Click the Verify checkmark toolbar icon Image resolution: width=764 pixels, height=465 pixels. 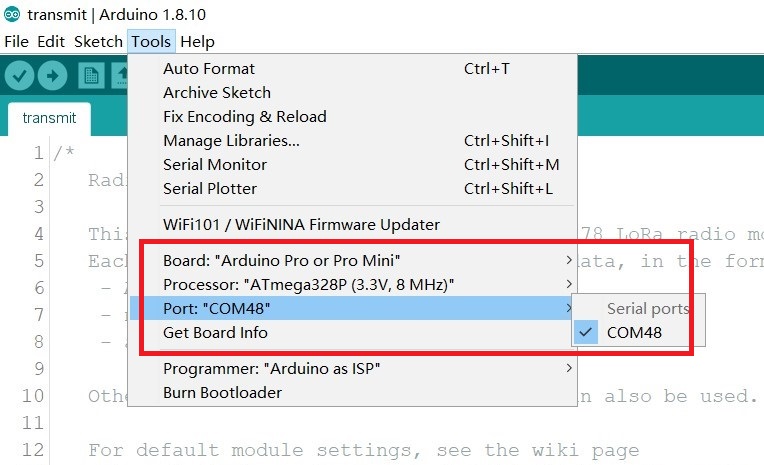[x=19, y=76]
